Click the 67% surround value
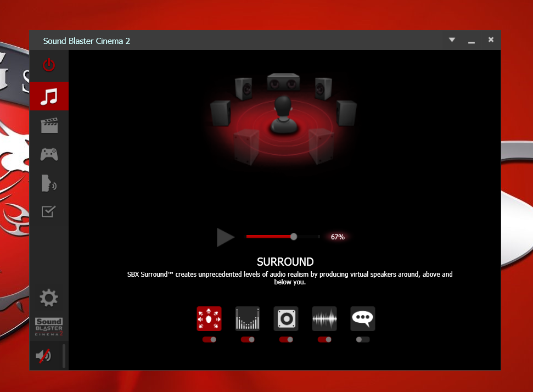This screenshot has height=392, width=533. pyautogui.click(x=338, y=237)
